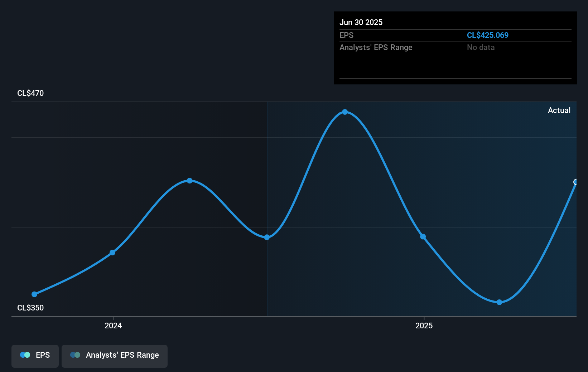Click the CL$425.069 EPS value in tooltip
The width and height of the screenshot is (588, 372).
tap(488, 35)
